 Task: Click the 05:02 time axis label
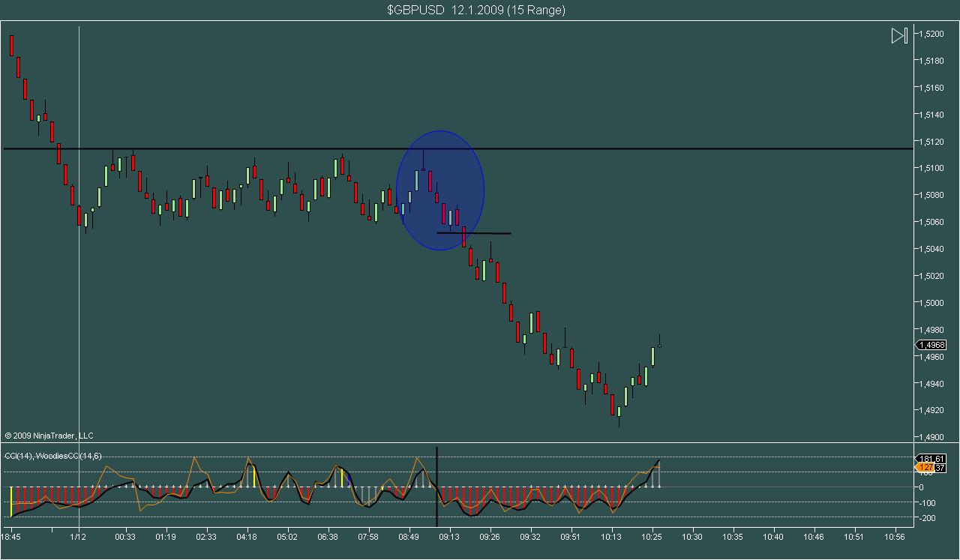pyautogui.click(x=287, y=537)
